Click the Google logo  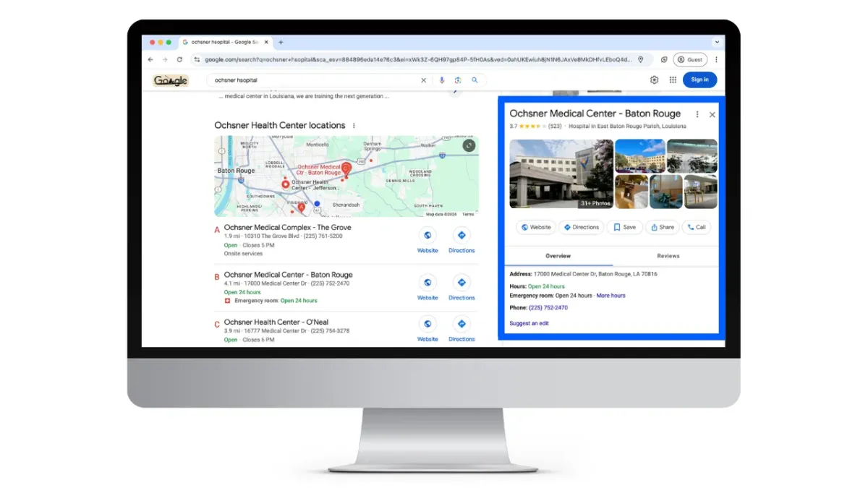pos(171,80)
